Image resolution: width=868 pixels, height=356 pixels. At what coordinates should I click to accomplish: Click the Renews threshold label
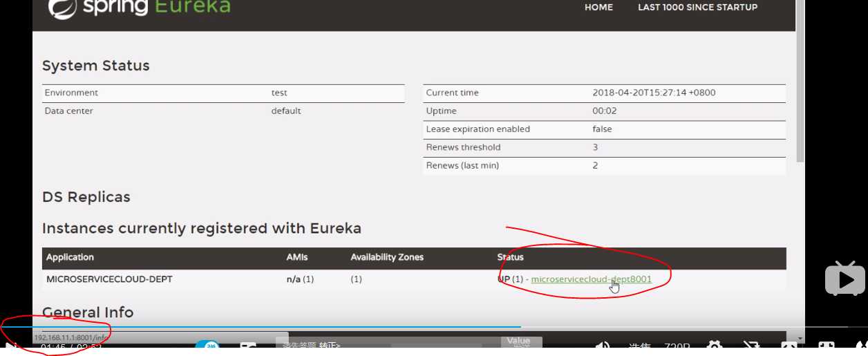(x=463, y=147)
